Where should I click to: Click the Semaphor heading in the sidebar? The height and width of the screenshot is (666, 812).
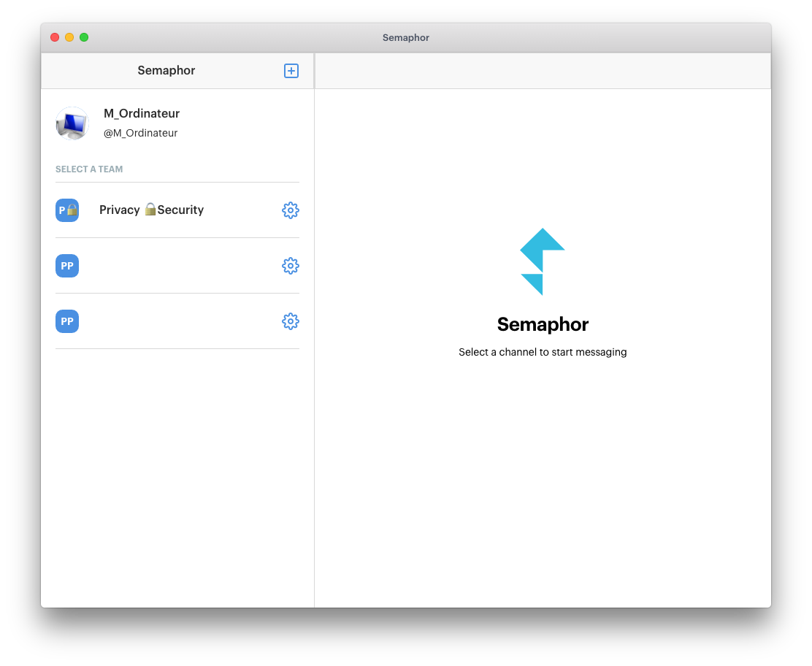click(x=166, y=70)
